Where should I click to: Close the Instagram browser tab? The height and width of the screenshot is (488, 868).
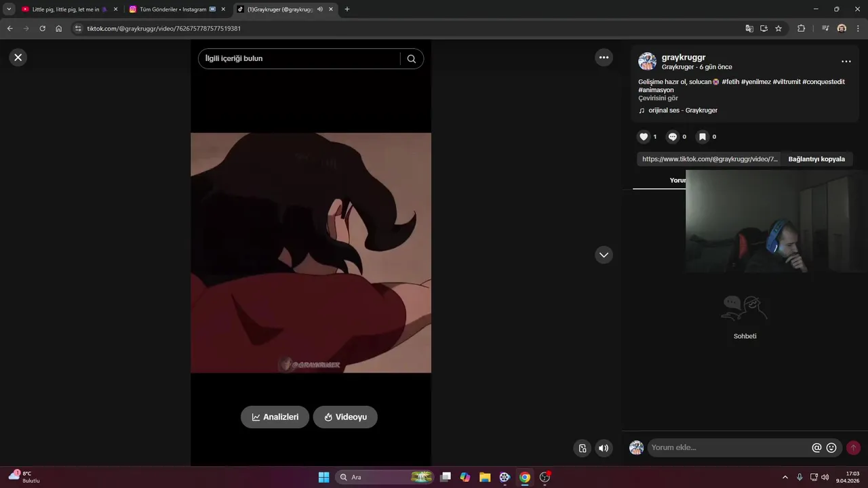click(x=223, y=9)
